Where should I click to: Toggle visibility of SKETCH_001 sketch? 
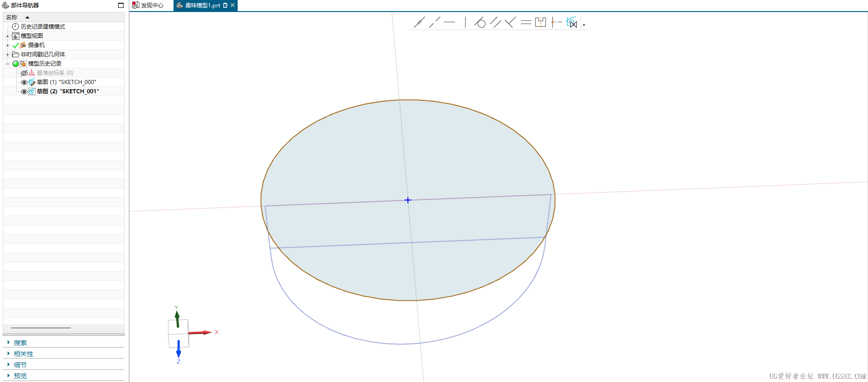pyautogui.click(x=24, y=91)
